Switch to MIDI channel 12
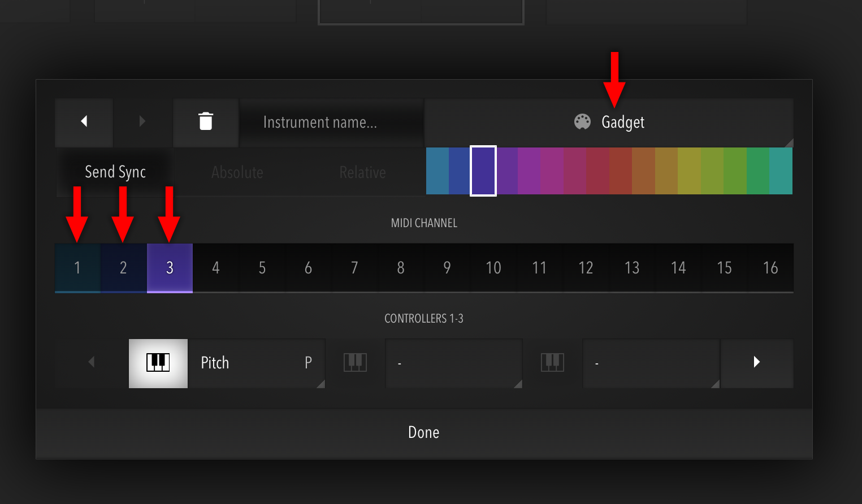This screenshot has width=862, height=504. click(x=586, y=268)
